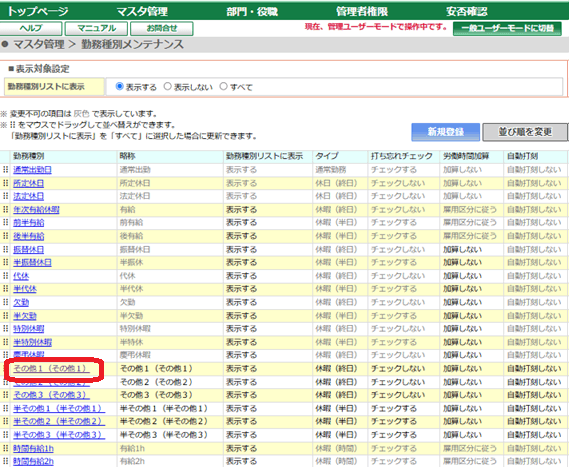Open the 部門・役職 menu
The width and height of the screenshot is (569, 467).
coord(252,11)
